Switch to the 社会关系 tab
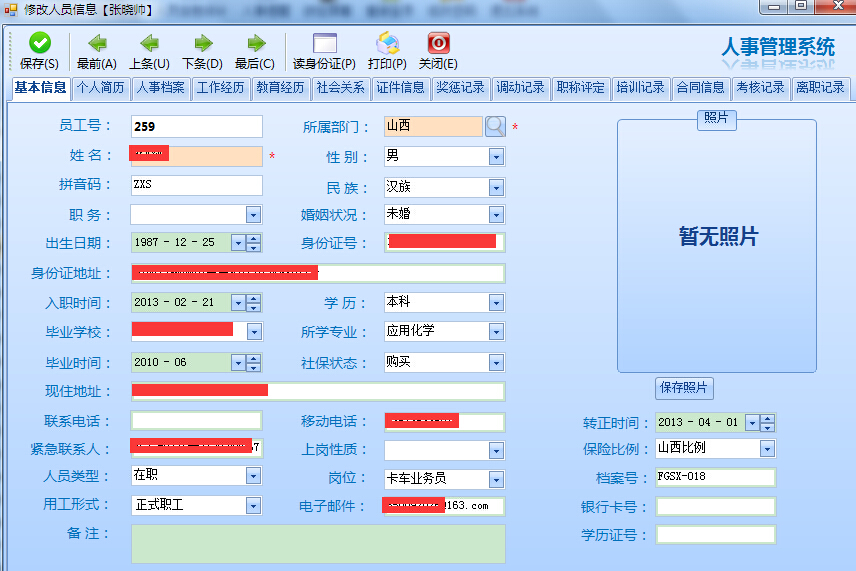 341,88
